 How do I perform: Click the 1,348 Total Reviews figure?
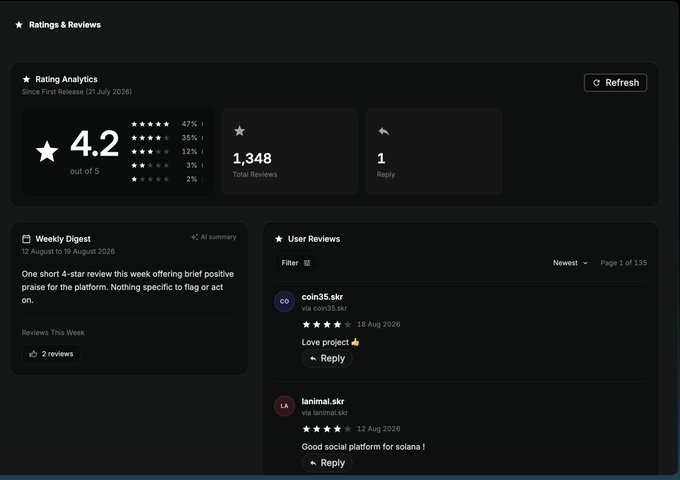click(252, 158)
